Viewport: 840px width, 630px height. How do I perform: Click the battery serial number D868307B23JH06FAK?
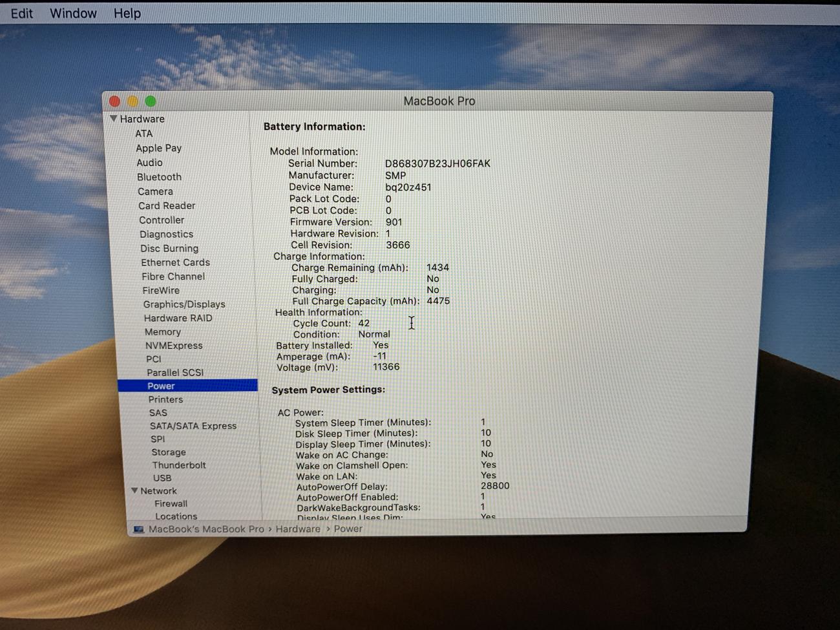[437, 163]
